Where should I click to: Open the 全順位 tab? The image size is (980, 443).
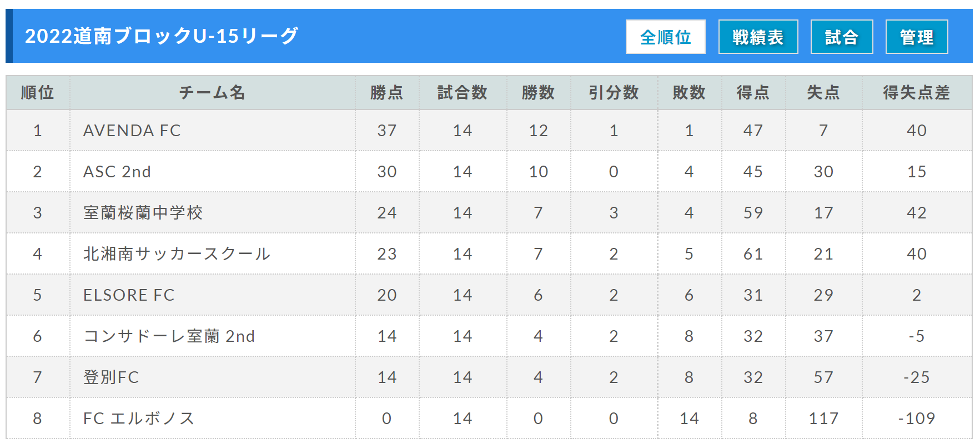pos(665,37)
